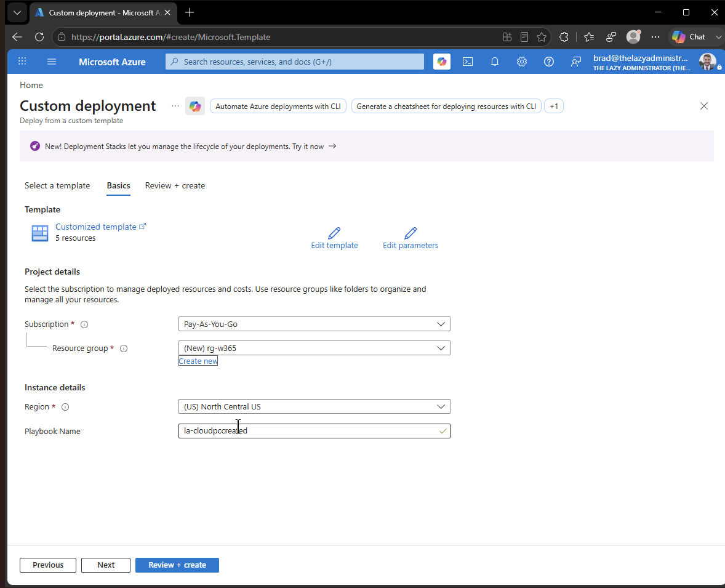
Task: Click the Copilot icon in Azure header
Action: (x=441, y=62)
